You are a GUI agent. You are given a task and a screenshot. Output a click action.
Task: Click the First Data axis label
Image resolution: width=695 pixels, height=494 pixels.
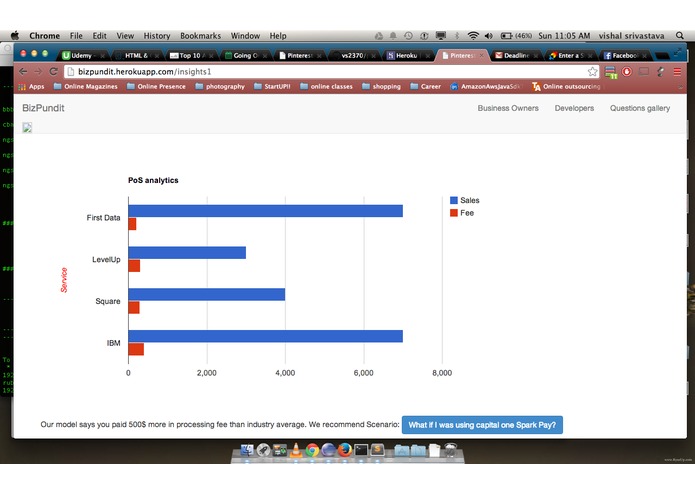pyautogui.click(x=103, y=218)
